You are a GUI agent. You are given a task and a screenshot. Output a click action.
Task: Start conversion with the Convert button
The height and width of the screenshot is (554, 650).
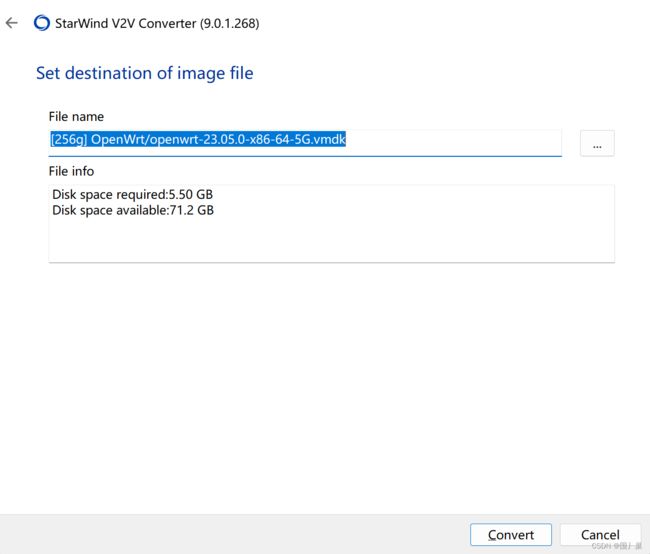[511, 535]
